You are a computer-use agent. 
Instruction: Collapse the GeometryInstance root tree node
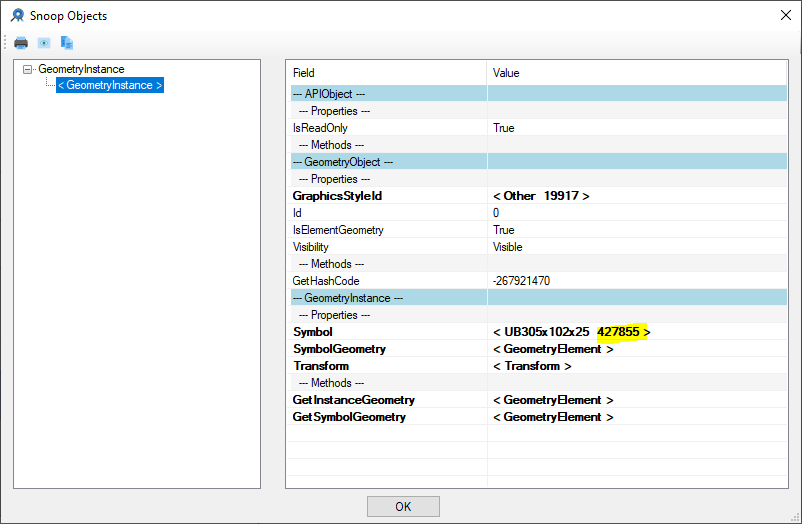(28, 70)
